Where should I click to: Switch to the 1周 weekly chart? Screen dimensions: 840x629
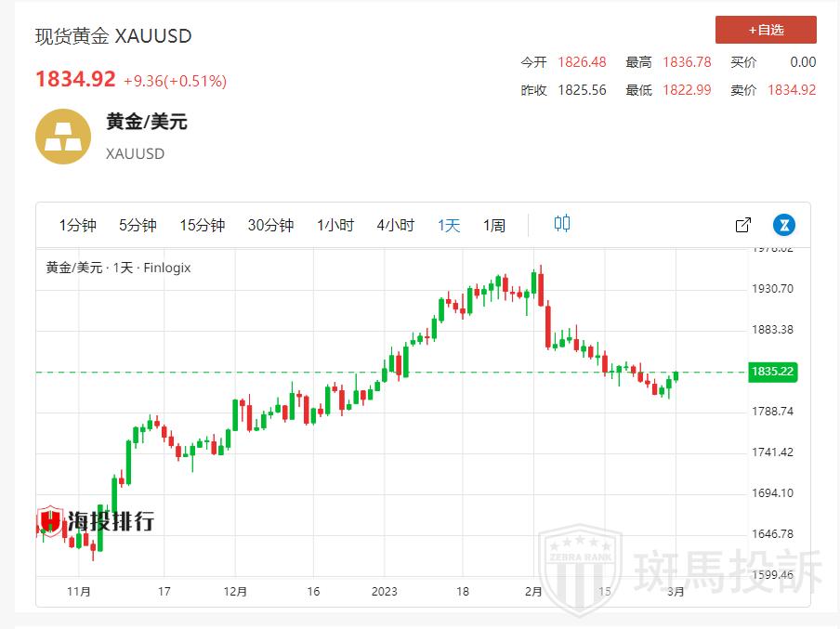tap(494, 226)
